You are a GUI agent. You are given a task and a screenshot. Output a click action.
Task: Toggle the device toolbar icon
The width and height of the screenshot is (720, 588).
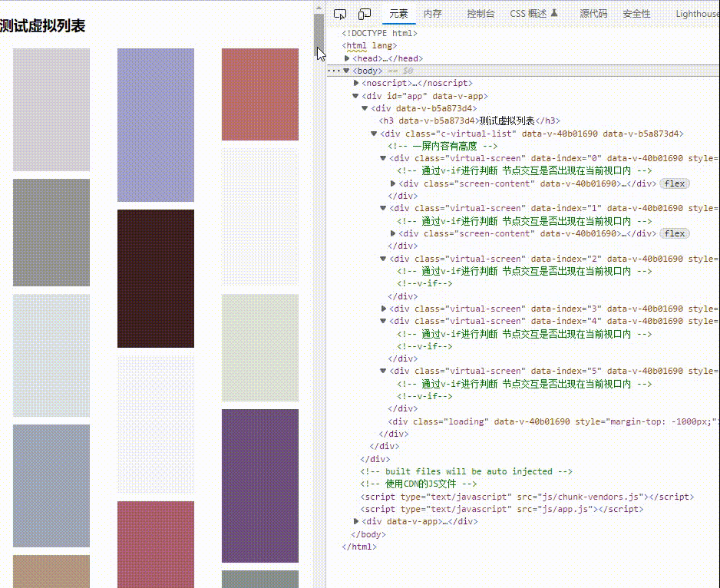pyautogui.click(x=364, y=15)
